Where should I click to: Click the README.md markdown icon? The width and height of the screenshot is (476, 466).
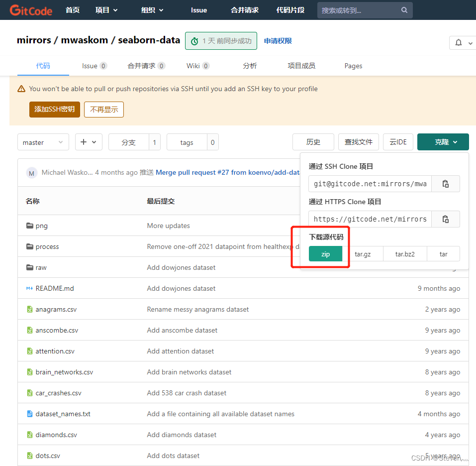pos(29,288)
